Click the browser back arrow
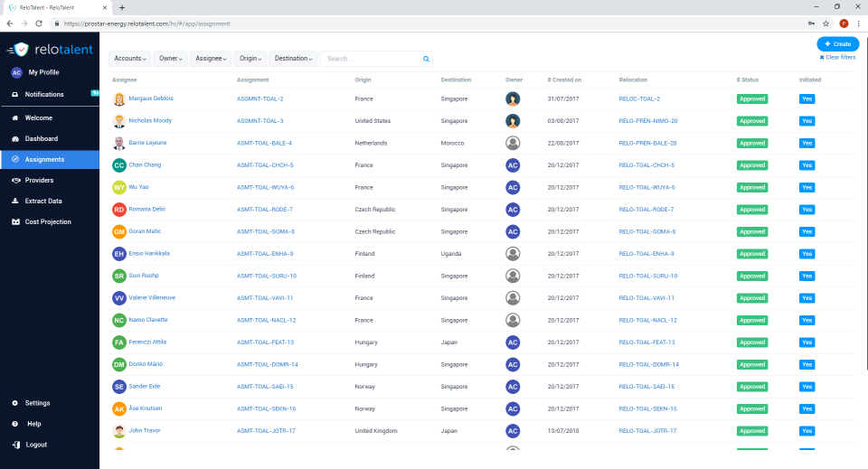 pos(10,23)
